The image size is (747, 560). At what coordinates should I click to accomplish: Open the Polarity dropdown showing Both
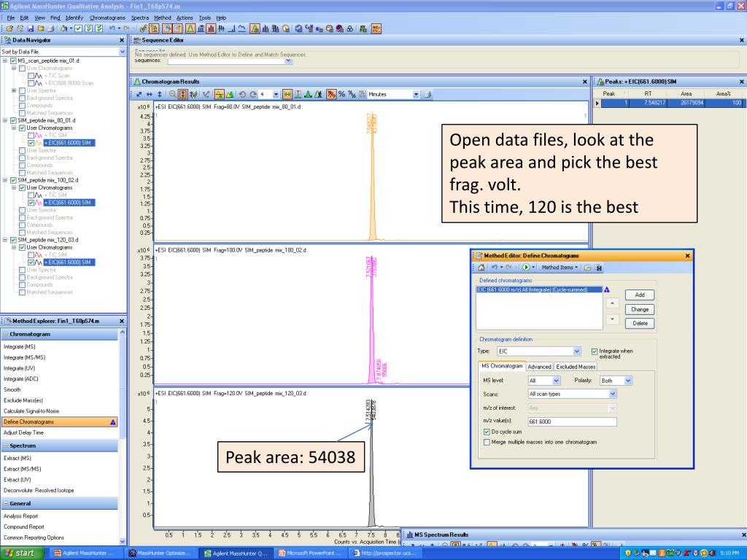point(628,381)
